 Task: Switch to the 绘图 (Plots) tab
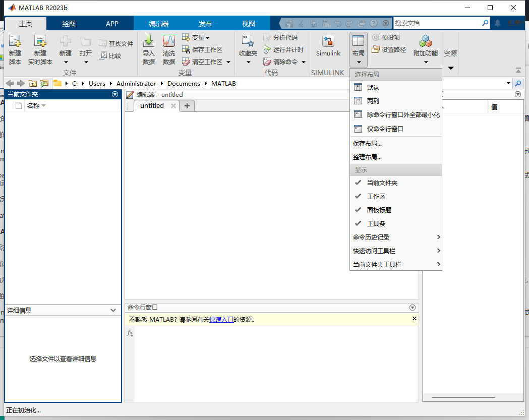pyautogui.click(x=69, y=24)
